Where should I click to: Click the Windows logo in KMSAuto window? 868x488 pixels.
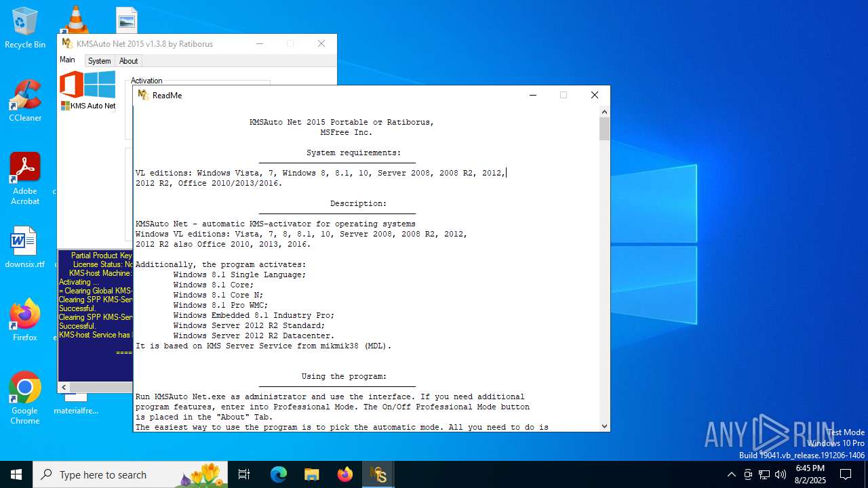pyautogui.click(x=100, y=85)
